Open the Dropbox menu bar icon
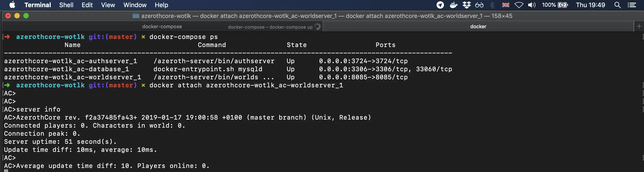Viewport: 644px width, 172px height. pyautogui.click(x=467, y=5)
